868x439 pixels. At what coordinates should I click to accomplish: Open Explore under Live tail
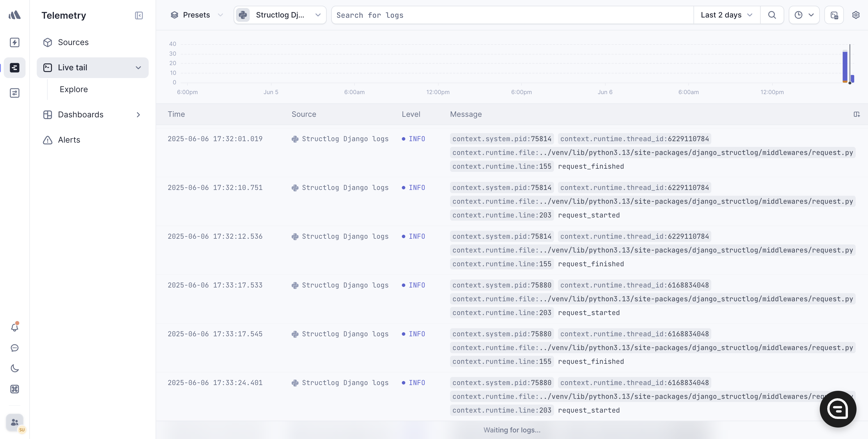click(x=73, y=89)
